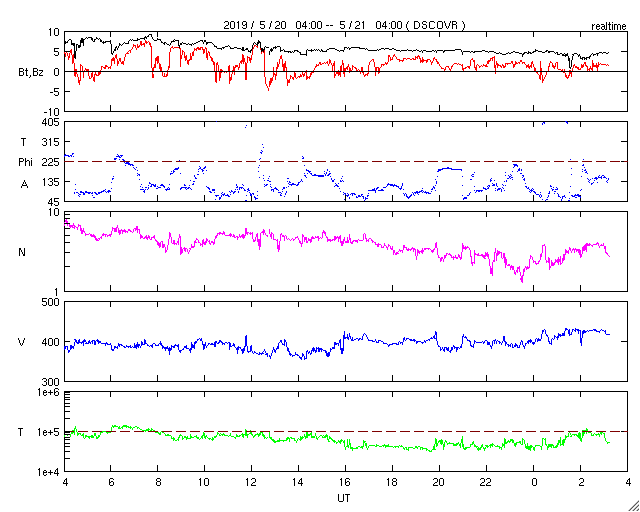This screenshot has height=512, width=640.
Task: Click the "5" tick on the Bt,Bz axis
Action: click(x=57, y=52)
